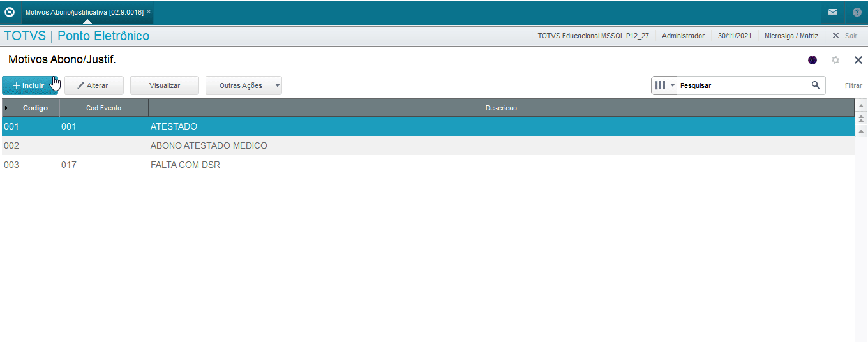Viewport: 868px width, 342px height.
Task: Click the purple round icon near gear
Action: pyautogui.click(x=812, y=60)
